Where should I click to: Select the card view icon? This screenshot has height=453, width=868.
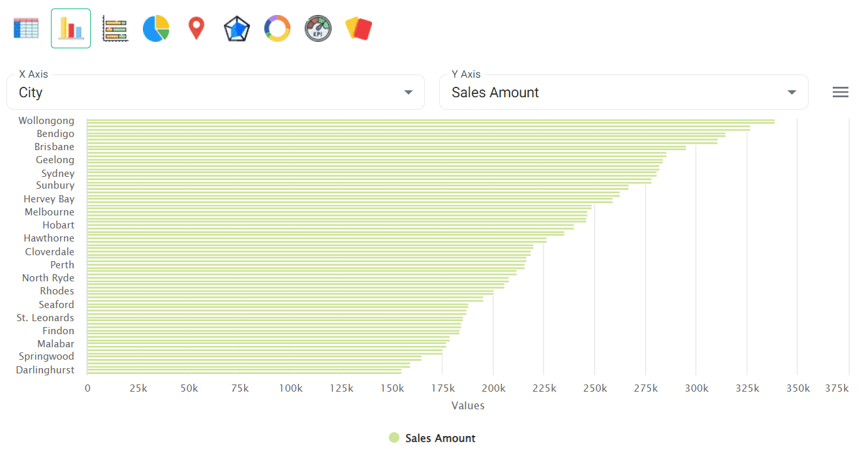click(x=358, y=28)
